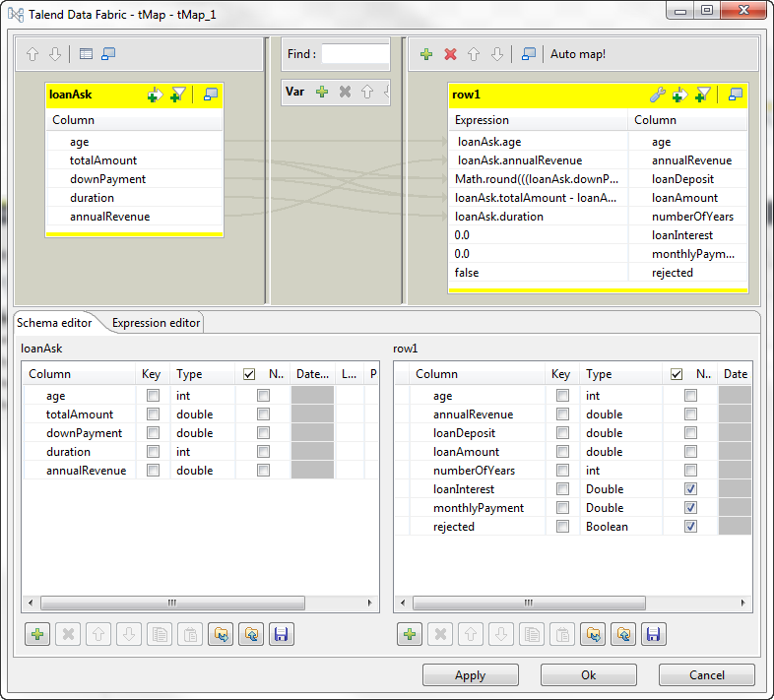
Task: Check Nullable for totalAmount in loanAsk
Action: 263,414
